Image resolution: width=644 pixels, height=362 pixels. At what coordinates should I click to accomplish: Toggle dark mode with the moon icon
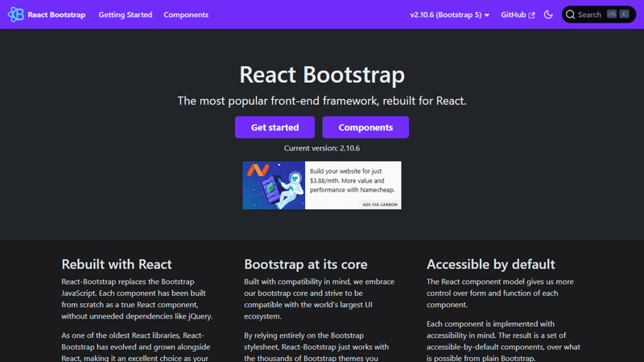coord(548,14)
